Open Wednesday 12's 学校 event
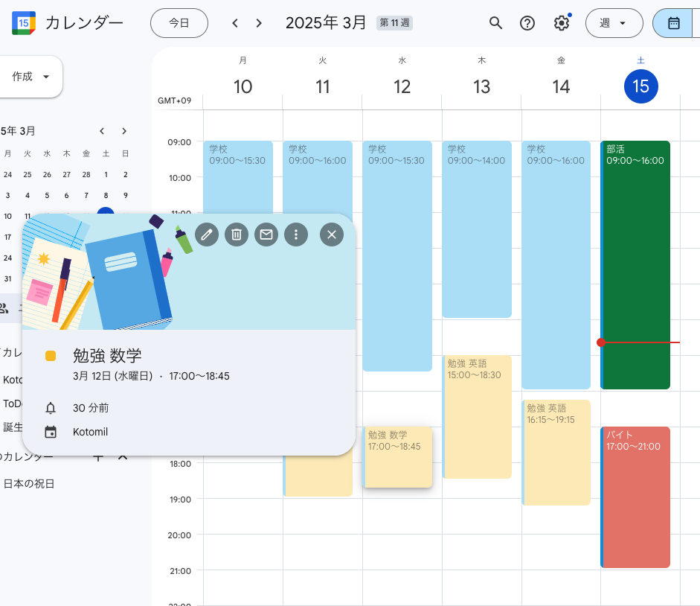This screenshot has height=606, width=700. 397,256
